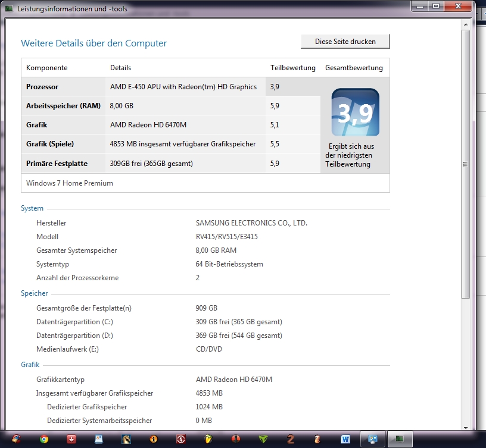
Task: Click the 3,9 Gesamtbewertung score badge
Action: (x=355, y=112)
